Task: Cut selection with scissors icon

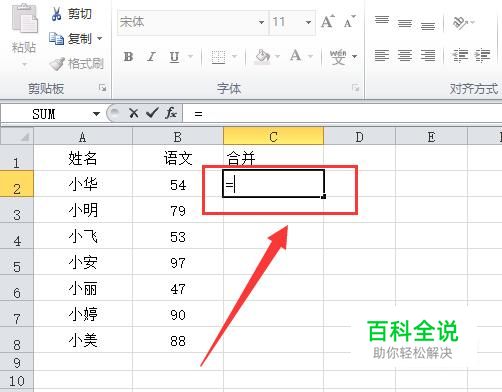Action: pyautogui.click(x=56, y=14)
